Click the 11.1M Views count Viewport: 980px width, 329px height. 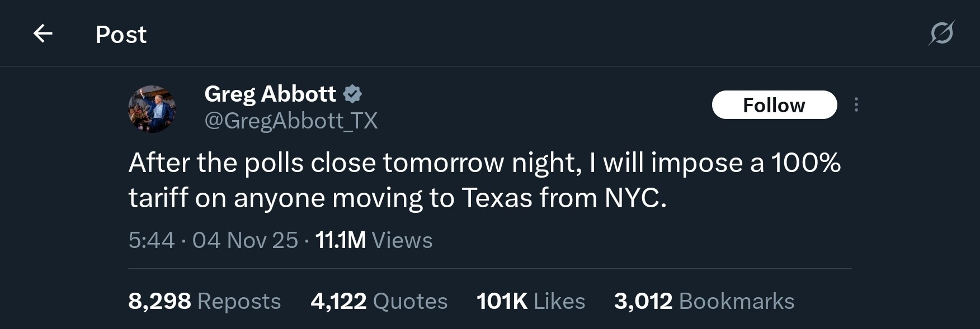pos(374,241)
